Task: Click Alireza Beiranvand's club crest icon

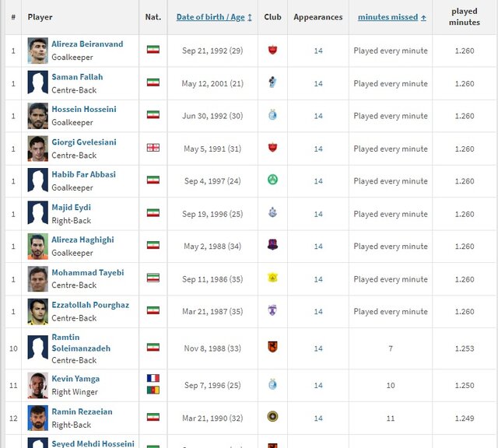Action: click(x=272, y=50)
